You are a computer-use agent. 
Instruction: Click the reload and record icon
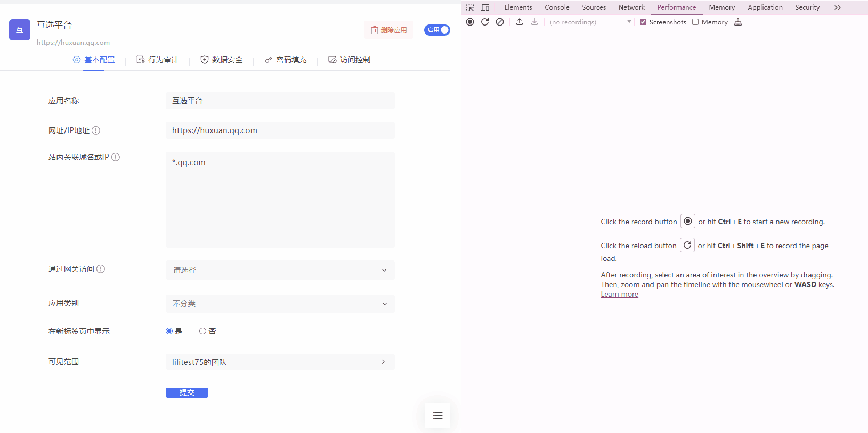pos(485,22)
